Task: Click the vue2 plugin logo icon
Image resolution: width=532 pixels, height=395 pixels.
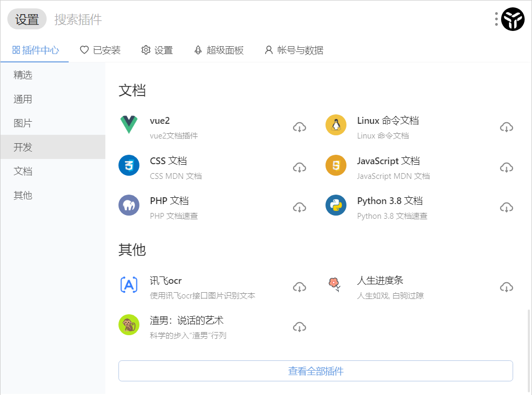Action: pos(129,125)
